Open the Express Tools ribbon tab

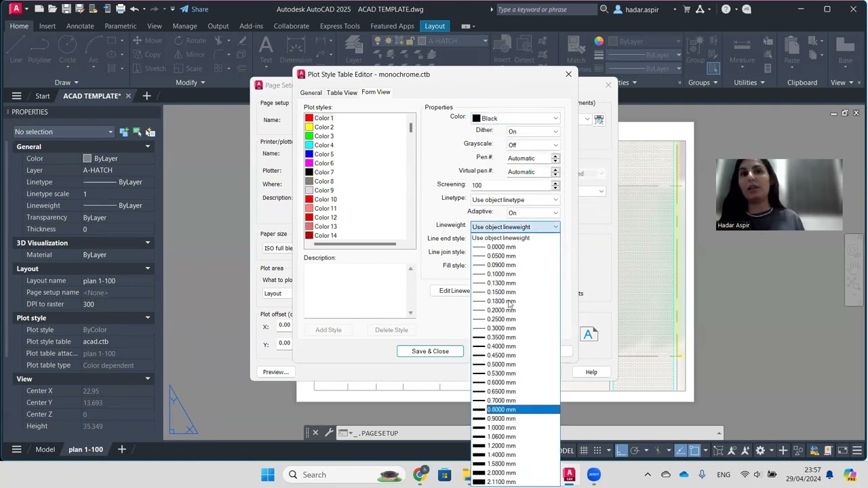[x=340, y=26]
